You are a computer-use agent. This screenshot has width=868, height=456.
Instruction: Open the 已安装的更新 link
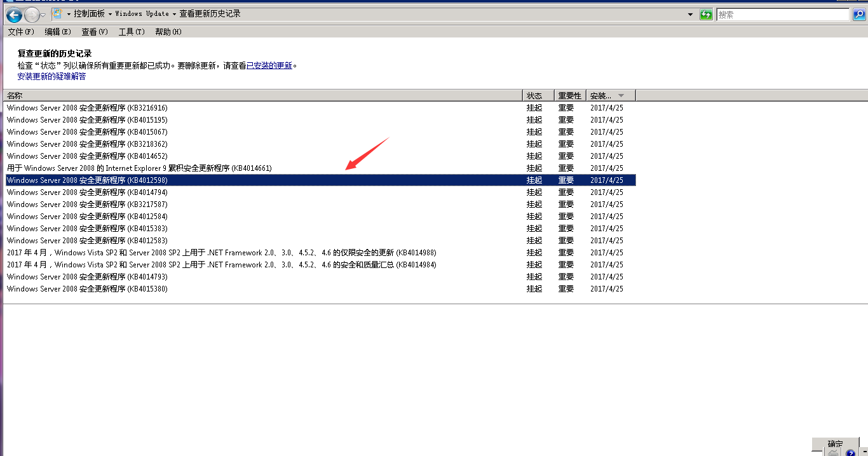point(269,65)
